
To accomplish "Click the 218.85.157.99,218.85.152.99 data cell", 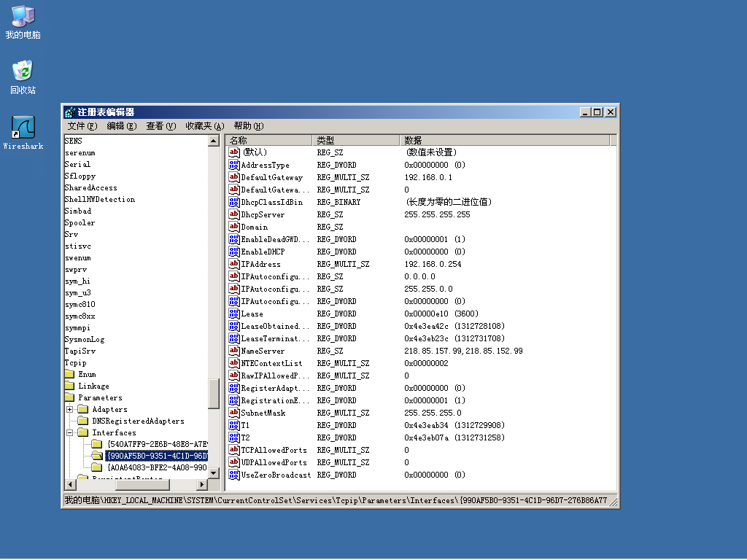I will [463, 351].
